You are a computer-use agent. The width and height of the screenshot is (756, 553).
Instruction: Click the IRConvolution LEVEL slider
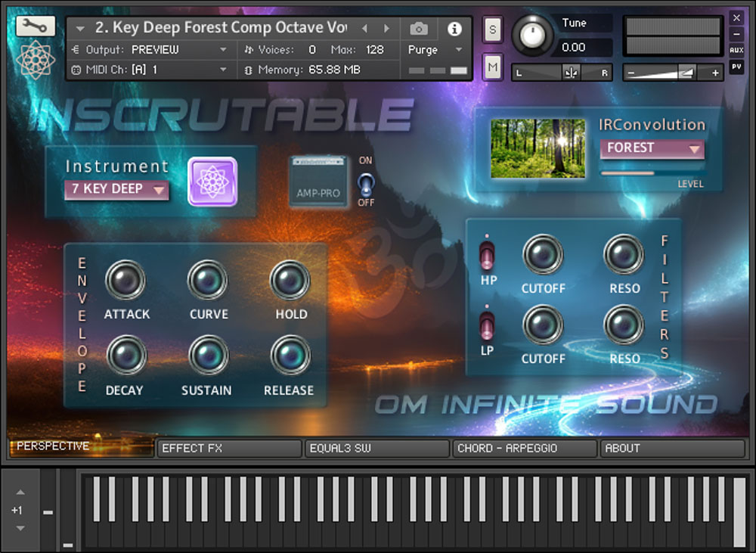pyautogui.click(x=652, y=172)
